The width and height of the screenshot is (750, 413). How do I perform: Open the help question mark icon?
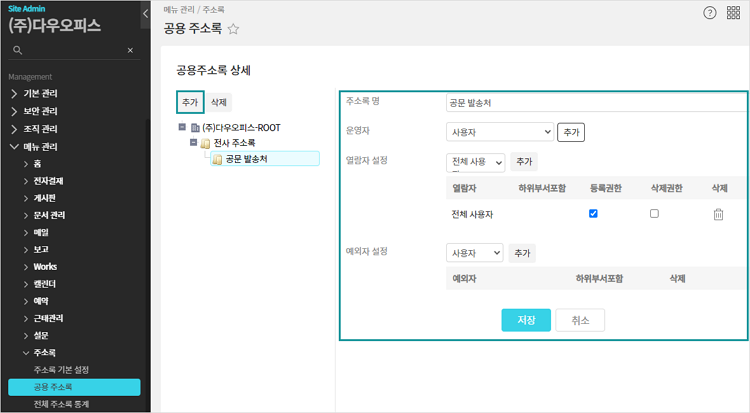pyautogui.click(x=710, y=13)
